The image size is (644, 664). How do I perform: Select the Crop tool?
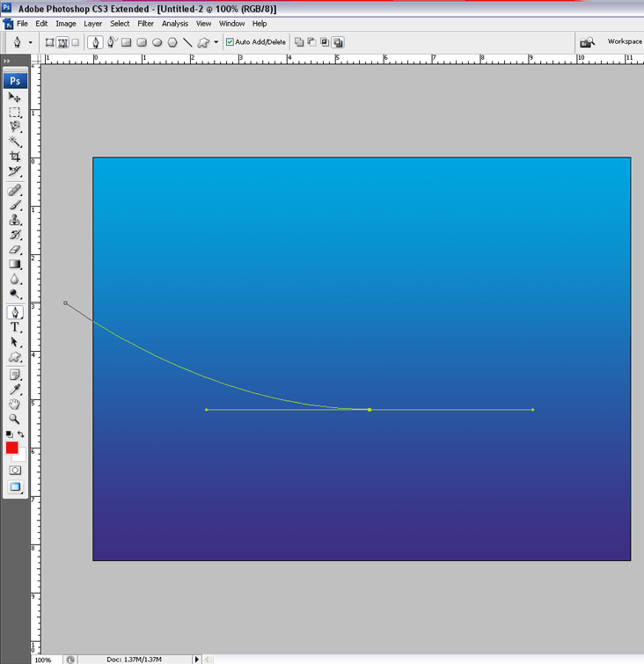point(15,156)
